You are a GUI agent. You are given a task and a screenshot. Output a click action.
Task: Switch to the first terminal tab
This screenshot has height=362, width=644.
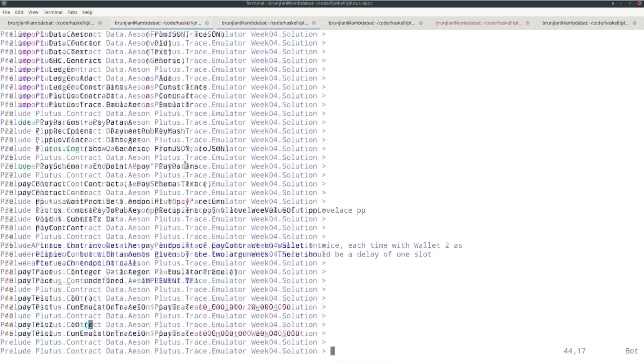tap(50, 23)
